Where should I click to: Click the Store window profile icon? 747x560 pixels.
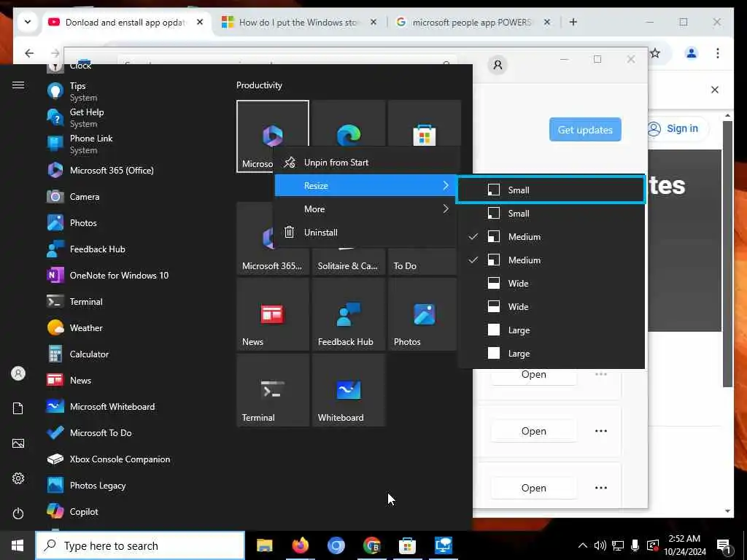[x=498, y=65]
